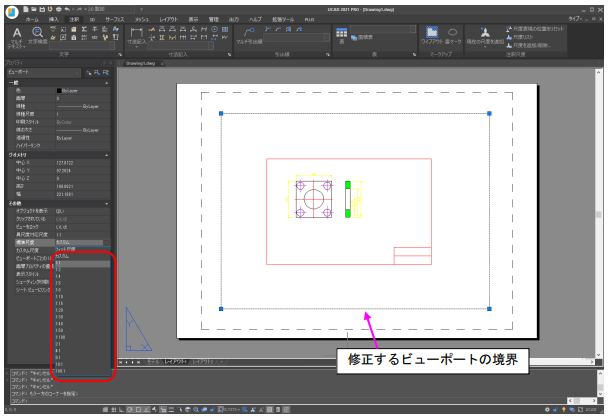The width and height of the screenshot is (612, 418).
Task: Click the top-left blue viewport grip
Action: coord(221,113)
